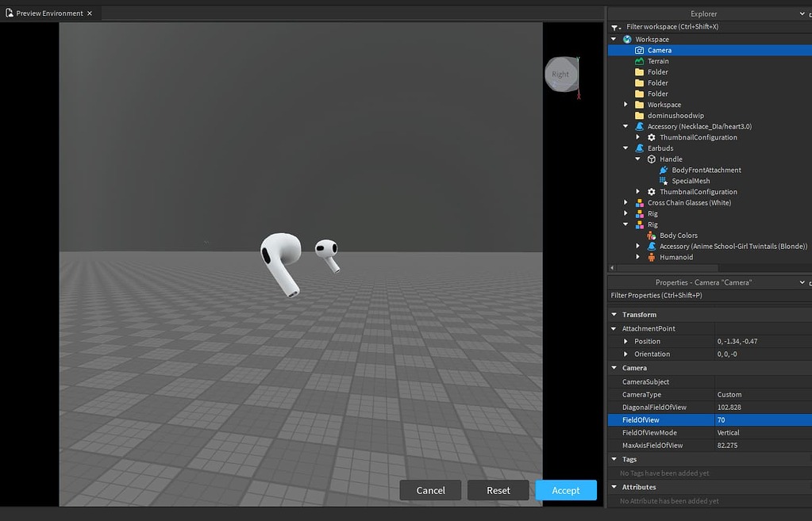Viewport: 812px width, 521px height.
Task: Click the Handle part icon under Earbuds
Action: 652,159
